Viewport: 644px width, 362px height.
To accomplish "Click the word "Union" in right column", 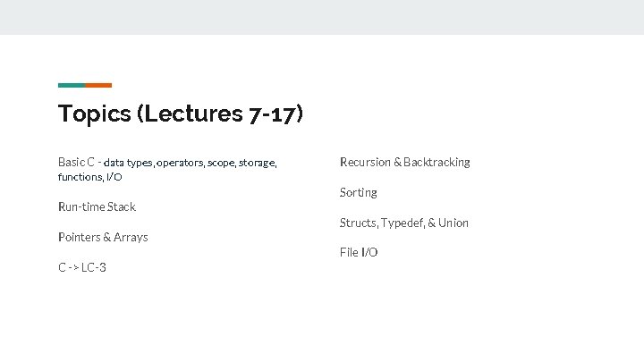I will [453, 223].
